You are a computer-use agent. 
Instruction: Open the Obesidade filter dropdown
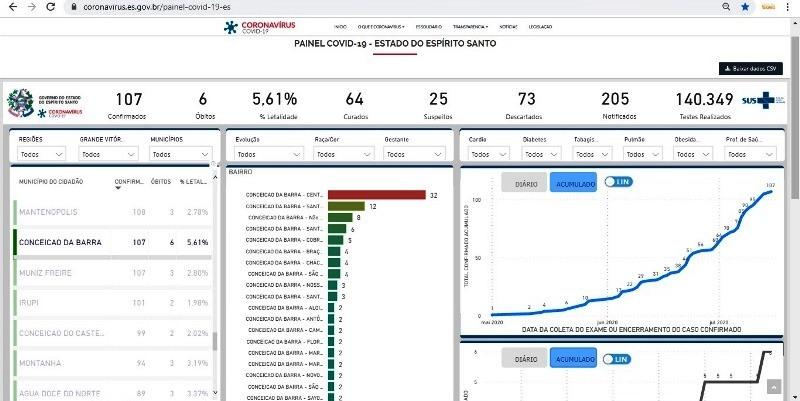[693, 154]
